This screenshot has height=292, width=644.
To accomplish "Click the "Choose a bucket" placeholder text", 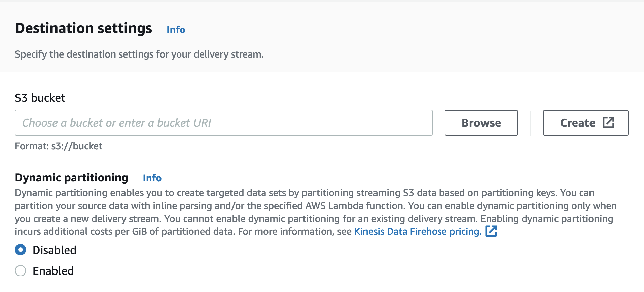I will click(x=116, y=123).
